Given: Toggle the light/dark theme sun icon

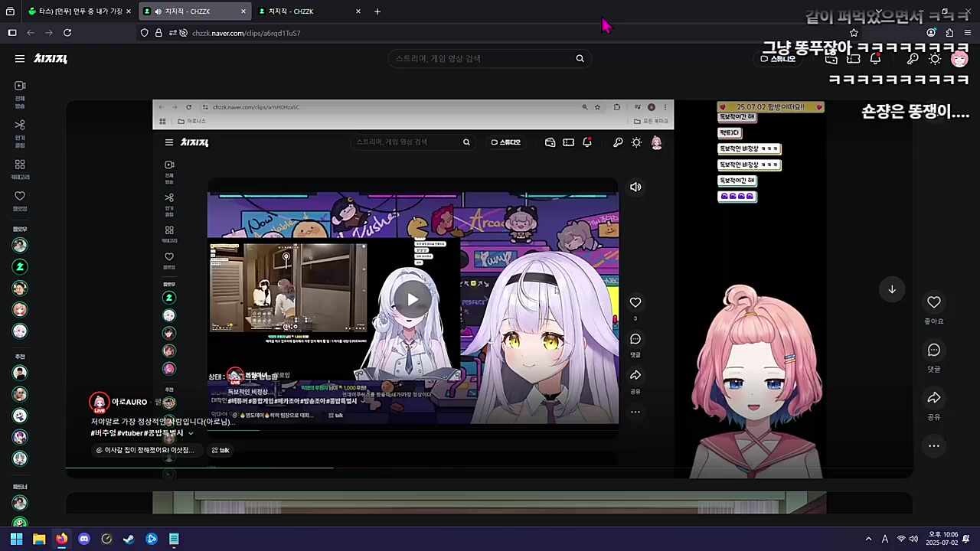Looking at the screenshot, I should coord(935,59).
